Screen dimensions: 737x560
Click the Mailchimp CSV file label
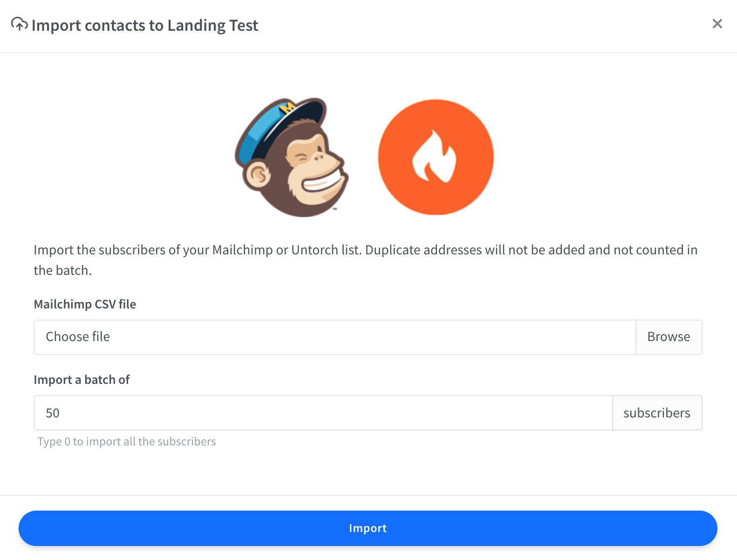click(85, 304)
